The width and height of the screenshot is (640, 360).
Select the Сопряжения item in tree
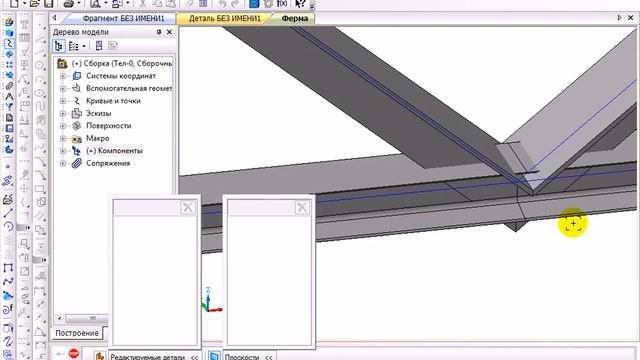tap(108, 163)
